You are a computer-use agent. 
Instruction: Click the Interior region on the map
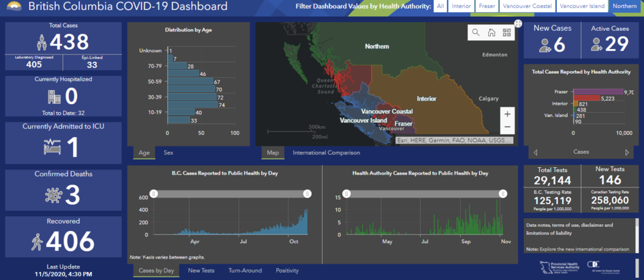point(427,99)
